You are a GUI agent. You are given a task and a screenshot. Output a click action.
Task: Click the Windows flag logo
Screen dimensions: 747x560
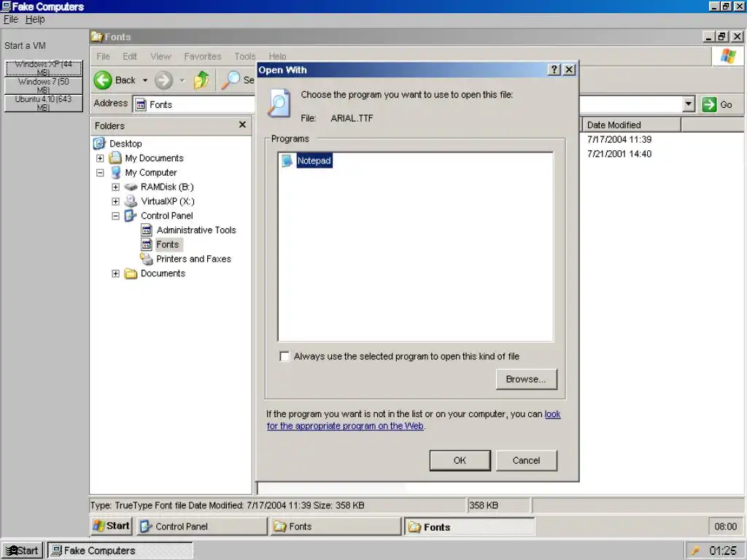click(x=727, y=56)
